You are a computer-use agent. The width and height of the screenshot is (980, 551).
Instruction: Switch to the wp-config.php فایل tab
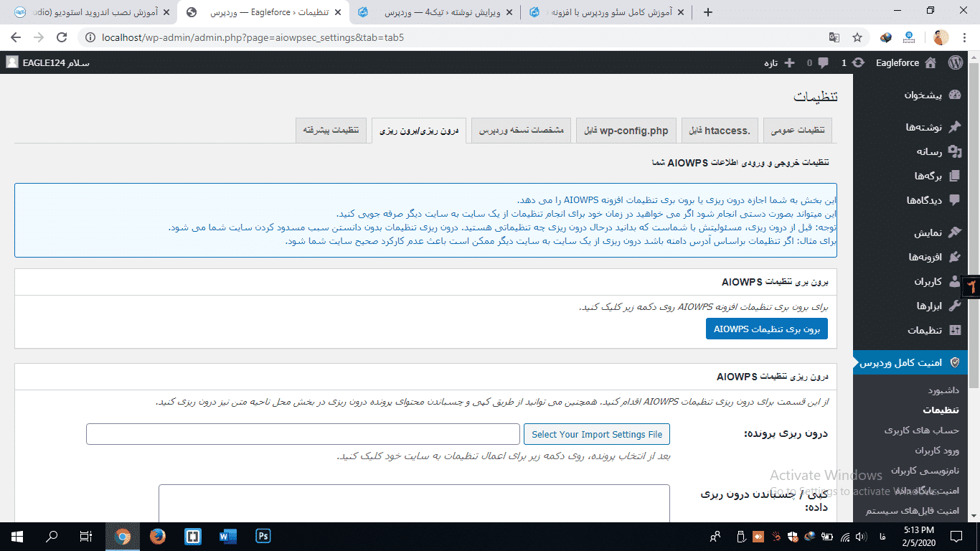click(x=626, y=131)
